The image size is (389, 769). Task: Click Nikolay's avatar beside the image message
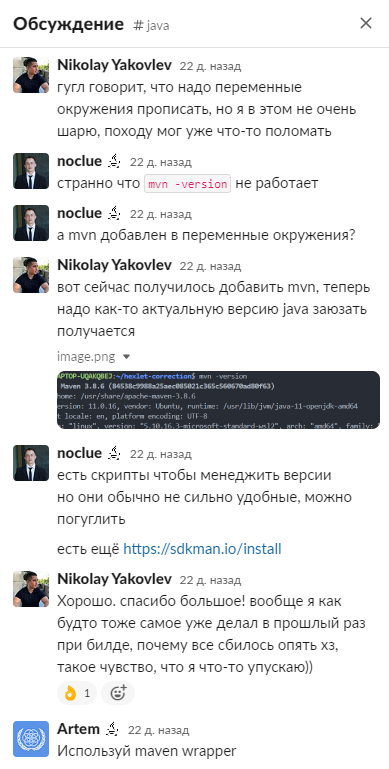pyautogui.click(x=31, y=275)
